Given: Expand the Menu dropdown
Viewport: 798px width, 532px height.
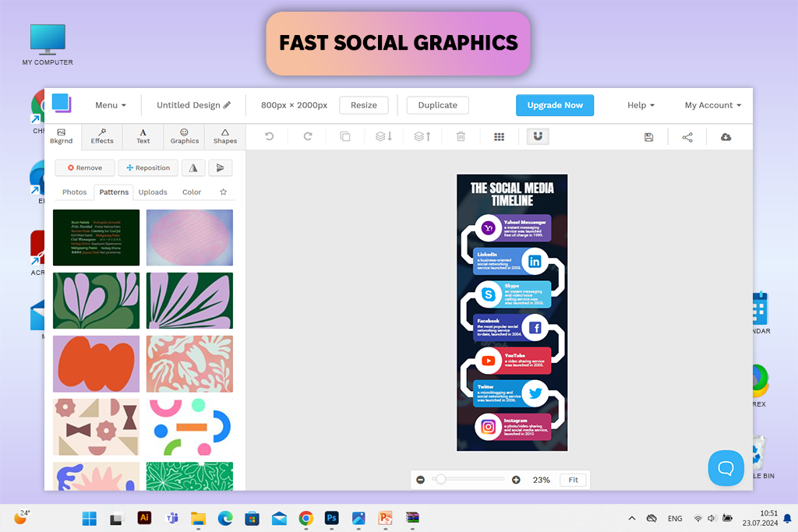Looking at the screenshot, I should pos(111,105).
